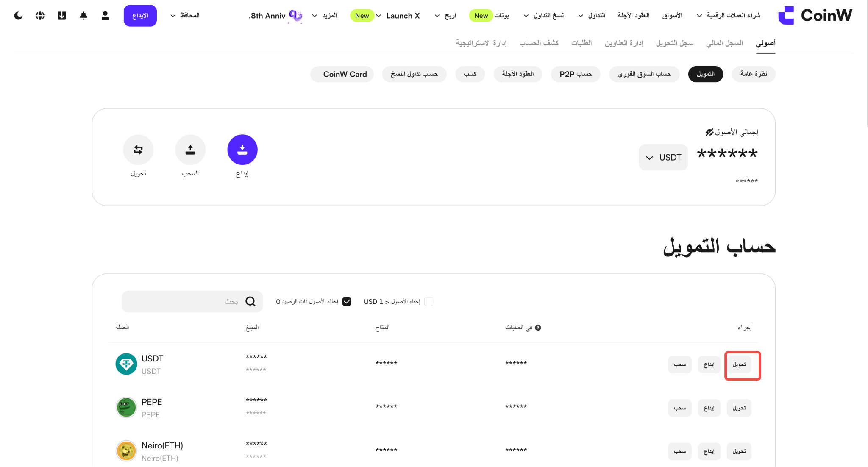Screen dimensions: 868x467
Task: Expand the التداول menu
Action: pos(592,16)
